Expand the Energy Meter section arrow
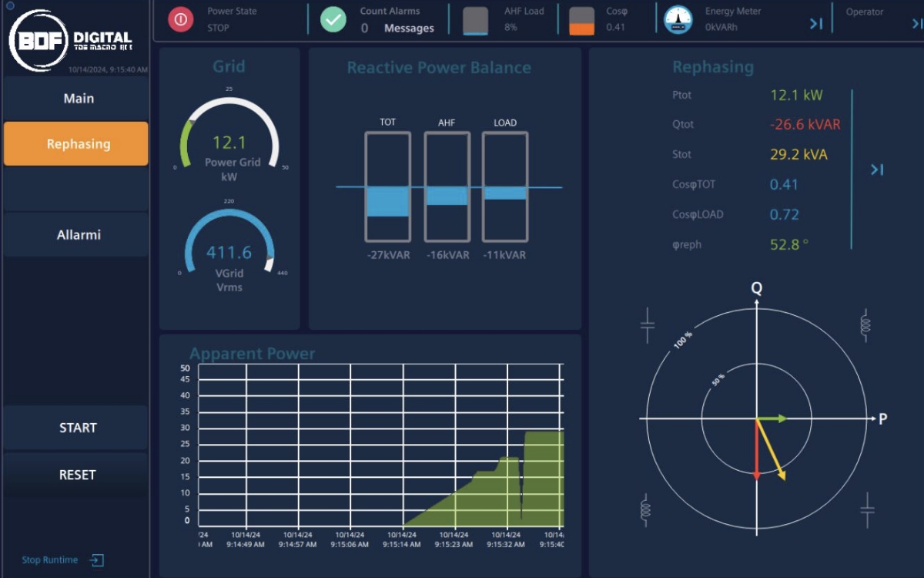The image size is (924, 578). point(816,24)
